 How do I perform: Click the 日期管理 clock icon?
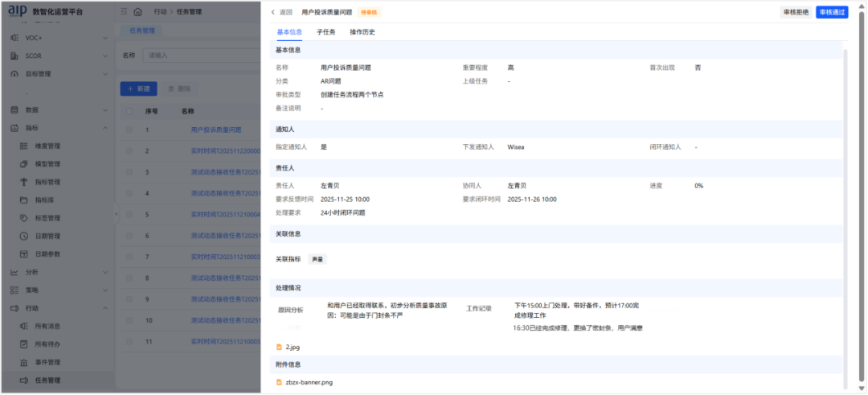coord(24,237)
